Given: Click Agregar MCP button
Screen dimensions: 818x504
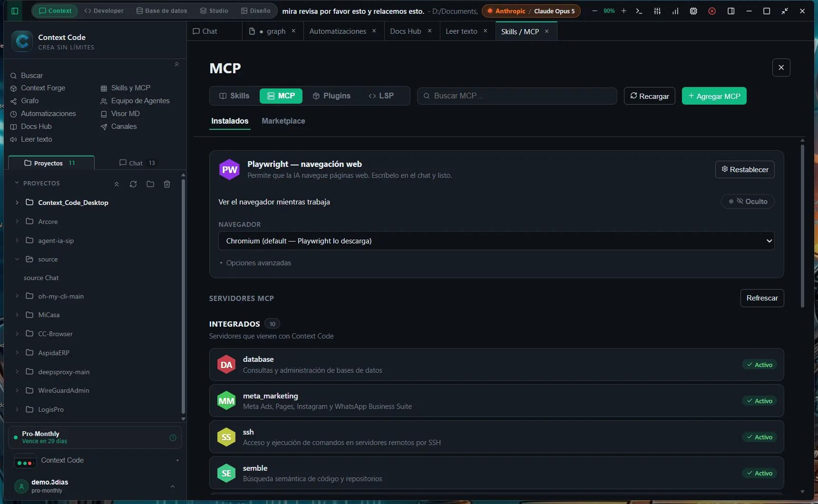Looking at the screenshot, I should [714, 96].
